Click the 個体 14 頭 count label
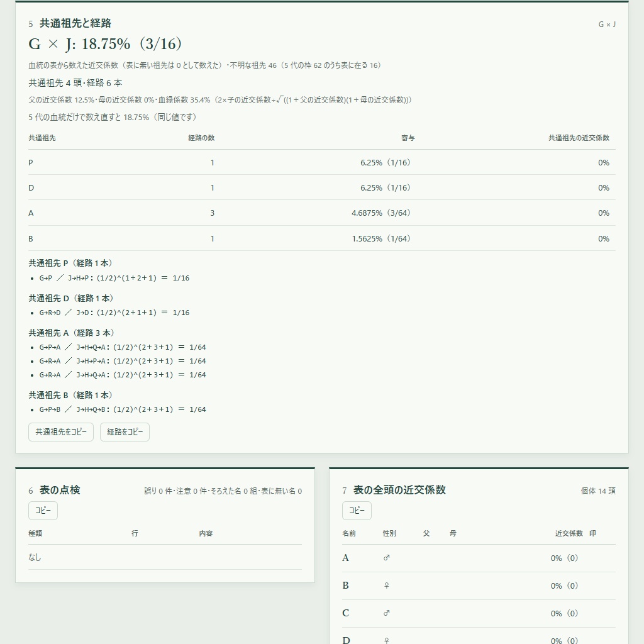This screenshot has height=644, width=644. pyautogui.click(x=598, y=491)
